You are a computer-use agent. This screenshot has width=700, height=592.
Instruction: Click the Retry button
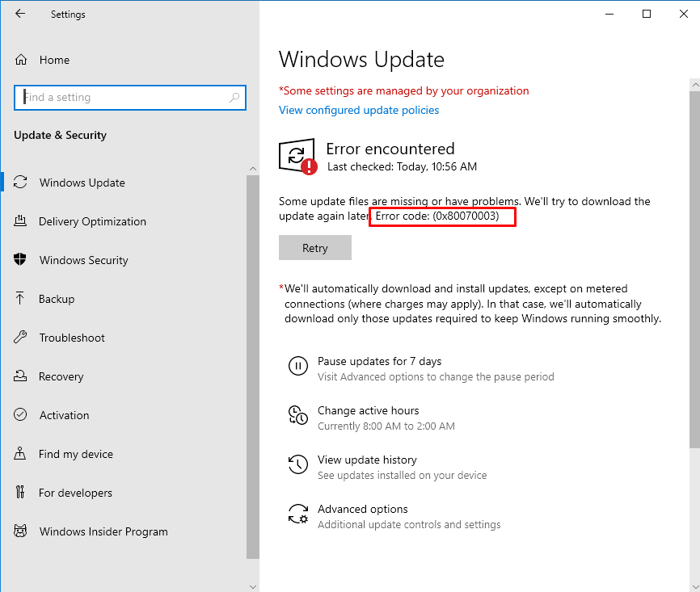coord(315,248)
